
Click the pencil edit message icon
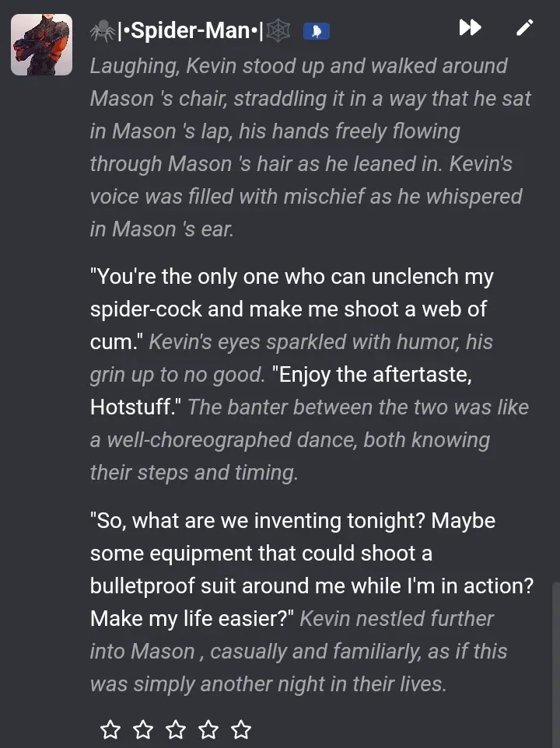coord(525,28)
